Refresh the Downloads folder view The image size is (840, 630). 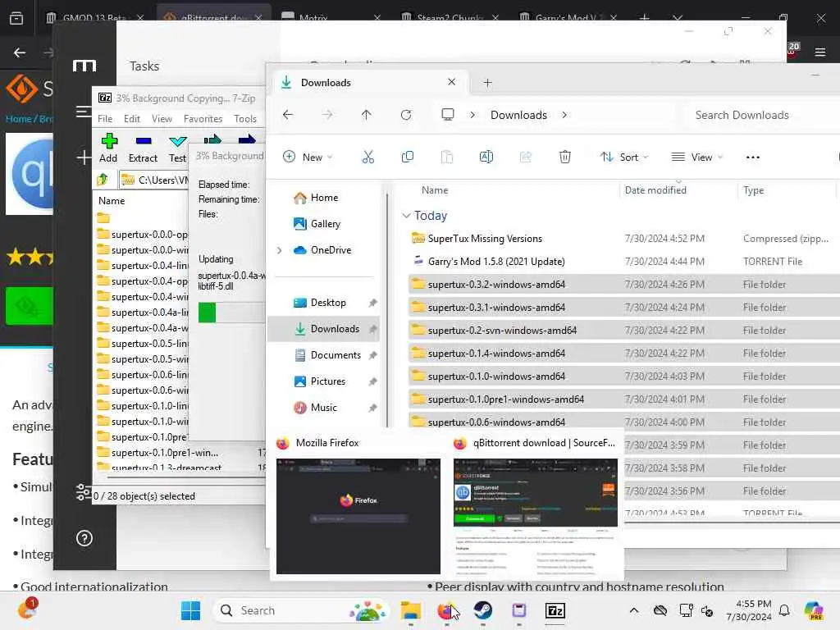(x=406, y=115)
